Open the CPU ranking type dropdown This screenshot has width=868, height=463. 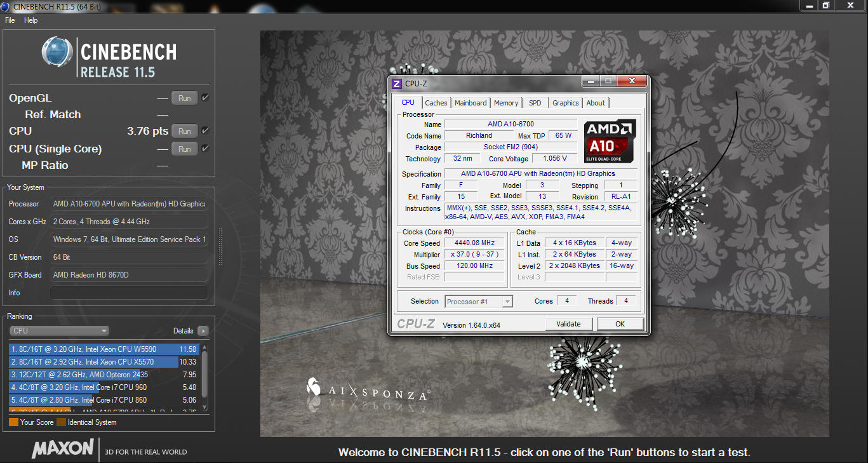tap(60, 331)
